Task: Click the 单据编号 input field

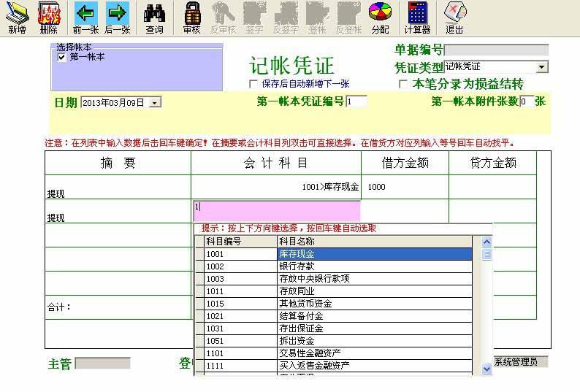Action: [x=496, y=50]
